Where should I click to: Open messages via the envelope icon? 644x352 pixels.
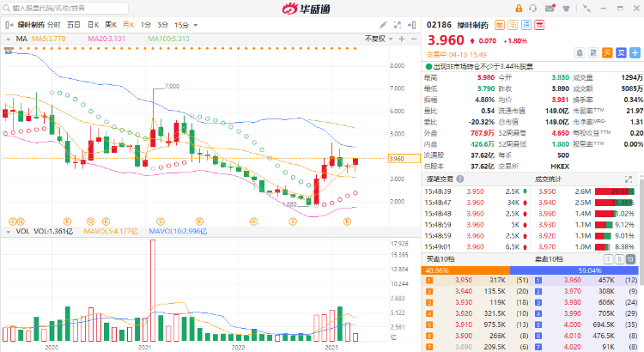click(x=550, y=9)
